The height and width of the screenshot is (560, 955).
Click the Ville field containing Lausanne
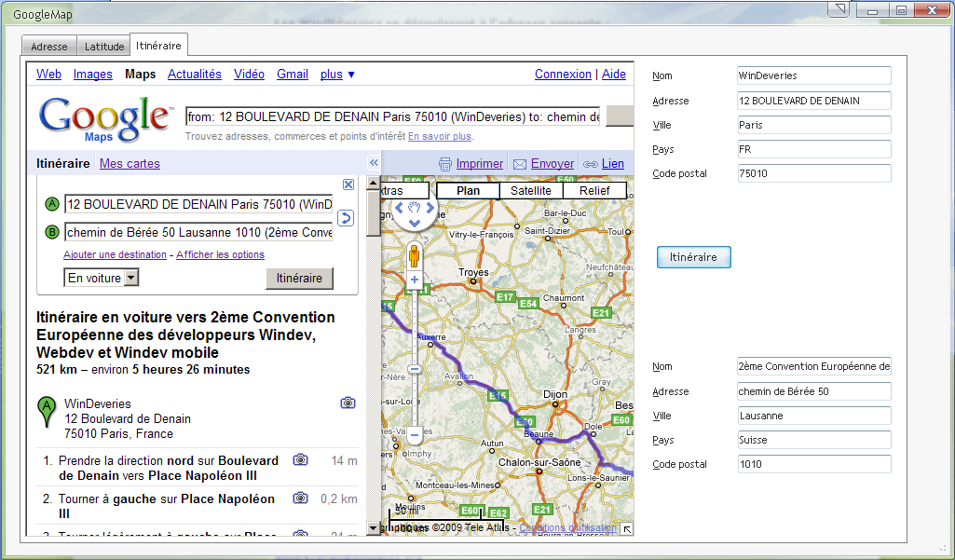pyautogui.click(x=814, y=416)
